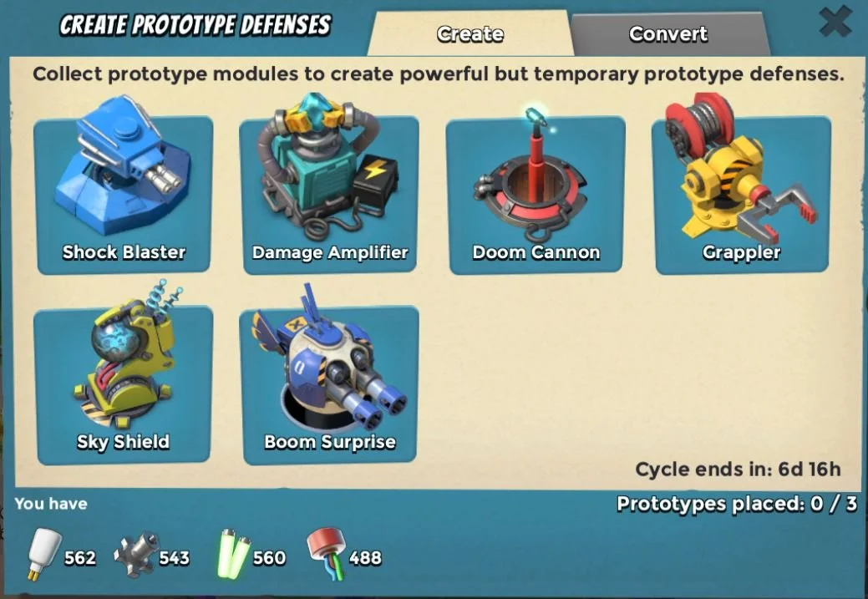868x599 pixels.
Task: Click the Doom Cannon label text
Action: 536,252
